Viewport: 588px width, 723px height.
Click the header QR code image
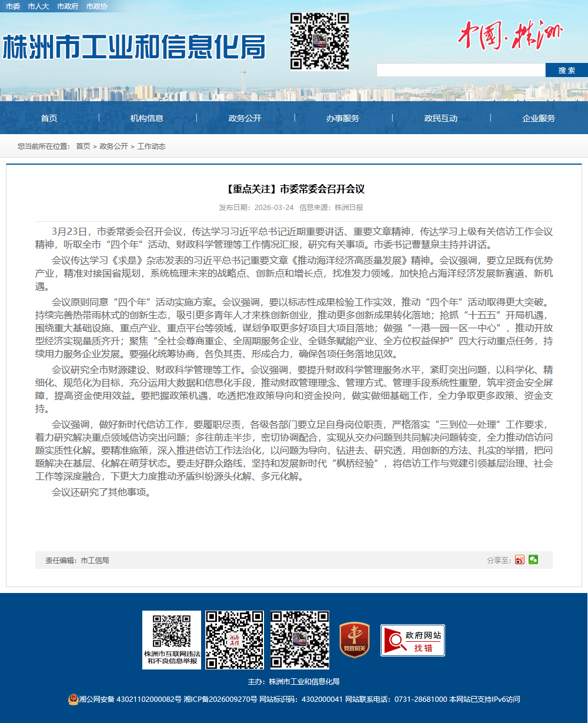click(320, 41)
